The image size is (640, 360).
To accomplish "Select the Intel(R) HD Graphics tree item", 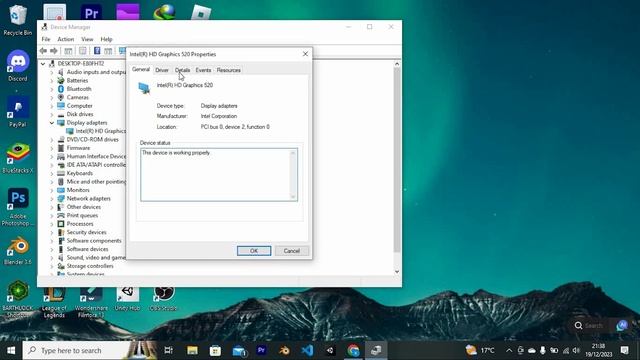I will coord(96,131).
